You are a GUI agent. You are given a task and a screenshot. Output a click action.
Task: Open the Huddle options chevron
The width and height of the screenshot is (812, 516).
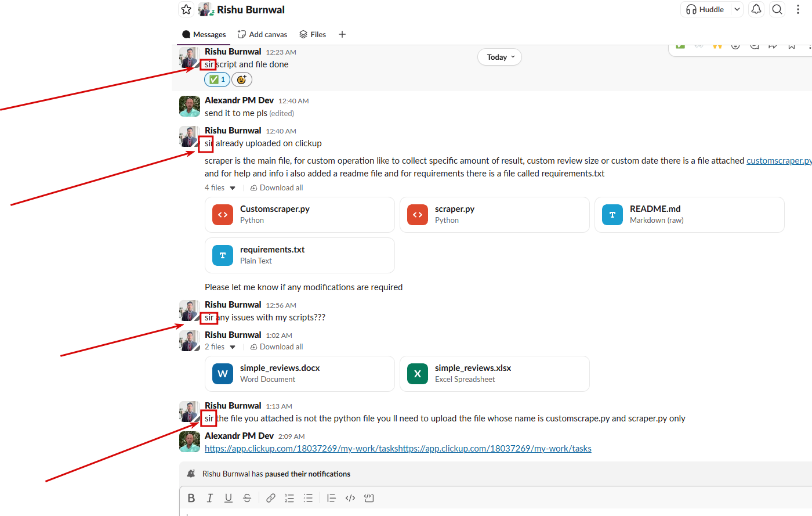(737, 9)
